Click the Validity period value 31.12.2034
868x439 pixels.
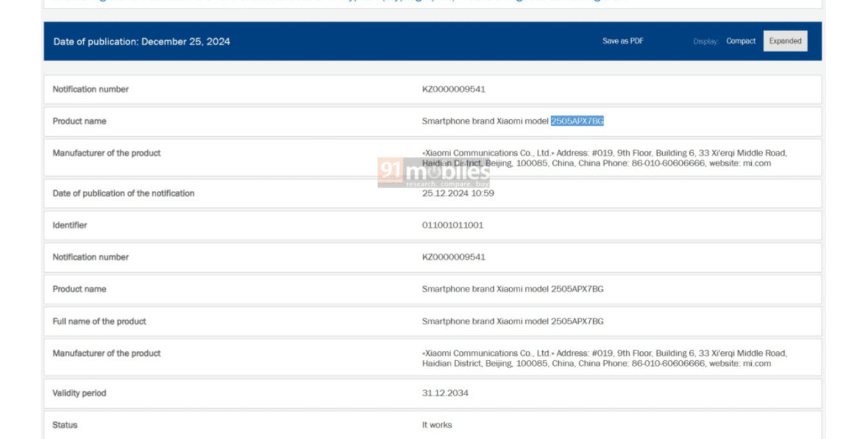[x=445, y=393]
